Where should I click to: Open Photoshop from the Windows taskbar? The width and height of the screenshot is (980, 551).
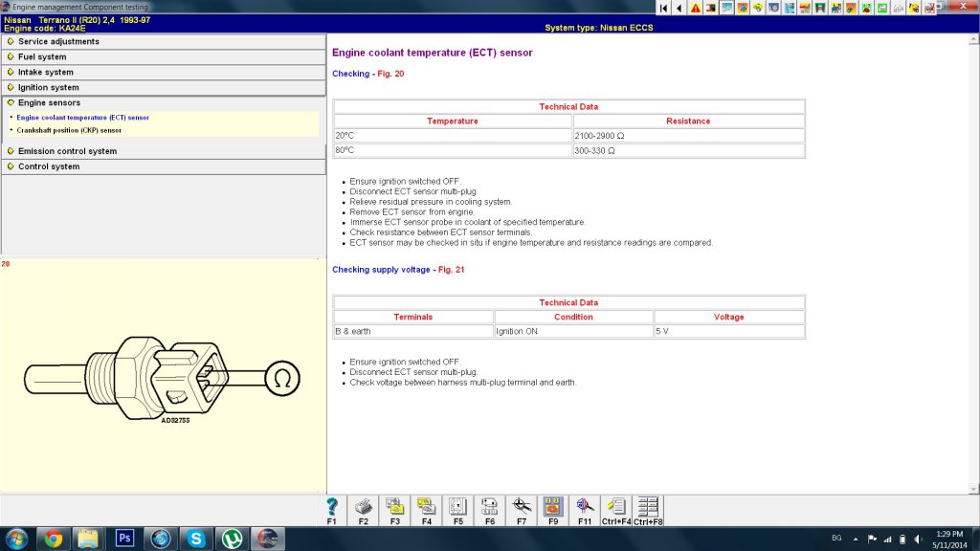coord(124,538)
